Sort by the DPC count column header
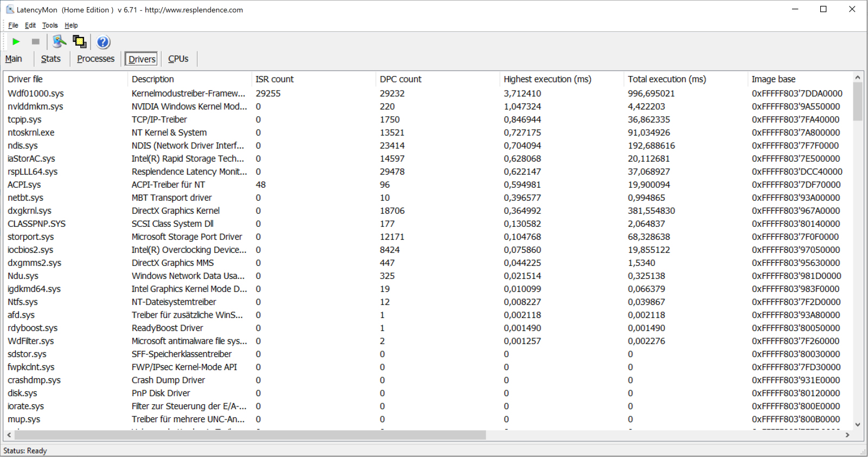 point(437,79)
